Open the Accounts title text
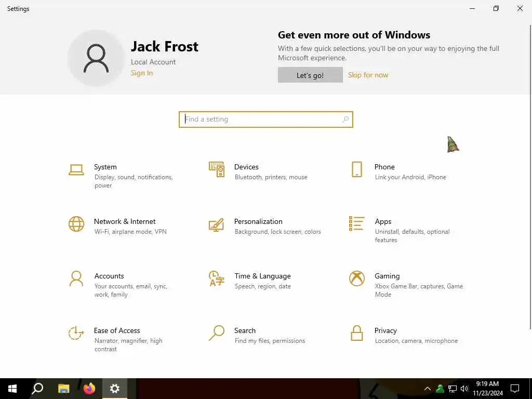532x399 pixels. click(109, 276)
